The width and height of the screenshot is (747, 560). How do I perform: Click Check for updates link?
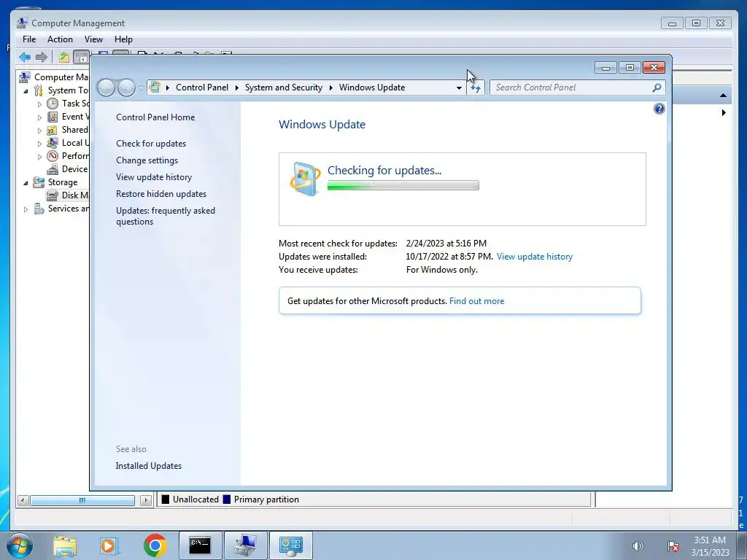(x=151, y=144)
